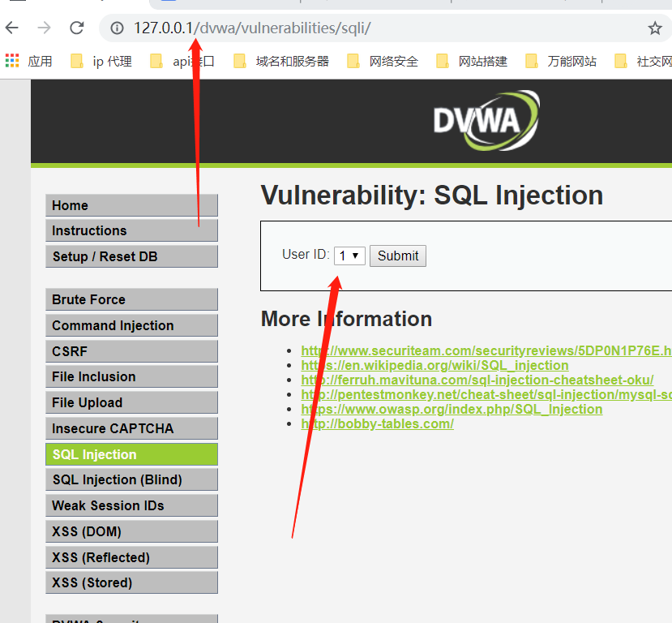
Task: Open the ip 代理 bookmark folder
Action: point(101,62)
